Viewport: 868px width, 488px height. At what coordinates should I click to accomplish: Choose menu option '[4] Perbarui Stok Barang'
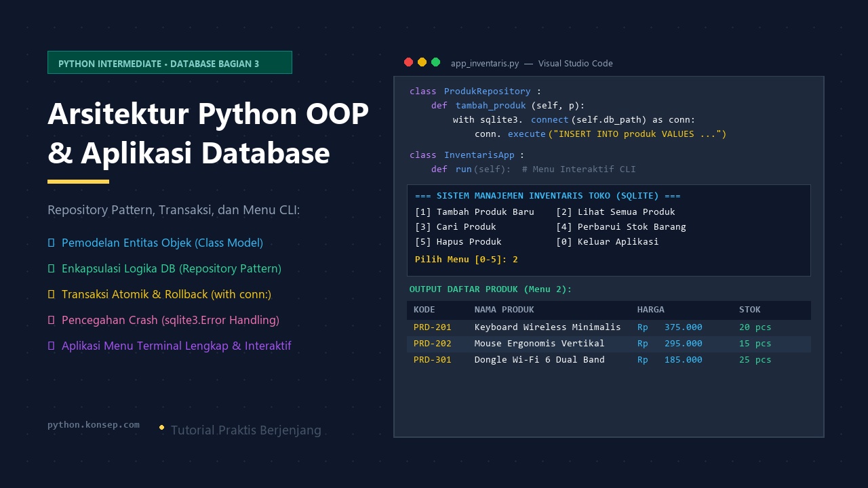click(621, 227)
